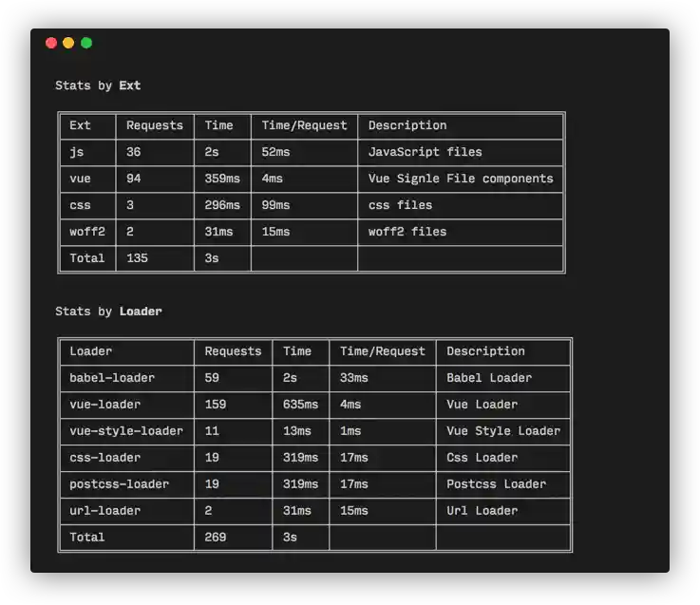Viewport: 700px width, 605px height.
Task: Click the green maximize window button
Action: (x=86, y=43)
